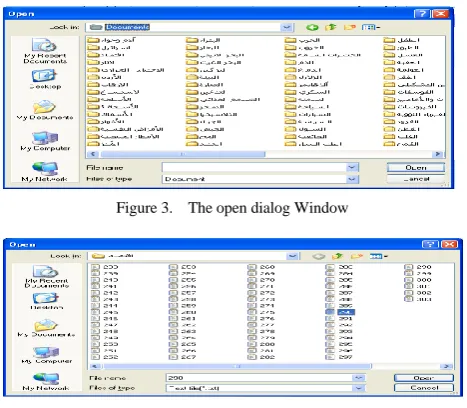This screenshot has width=467, height=408.
Task: Select the file named 300
Action: point(418,280)
